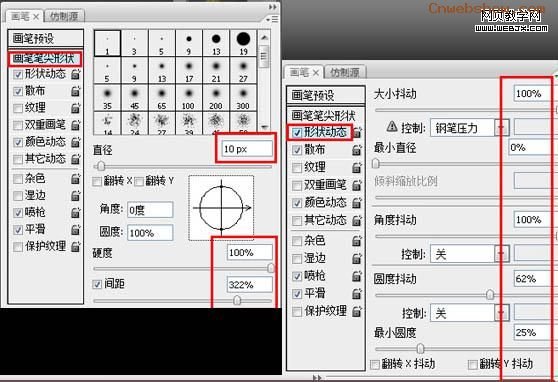Lock 平滑 option in left brush panel
Screen dimensions: 558x382
coord(75,230)
